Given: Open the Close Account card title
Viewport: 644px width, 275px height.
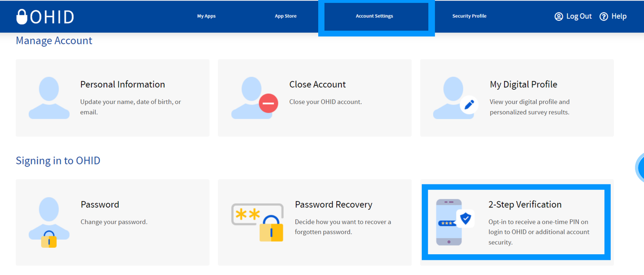Looking at the screenshot, I should pyautogui.click(x=317, y=84).
